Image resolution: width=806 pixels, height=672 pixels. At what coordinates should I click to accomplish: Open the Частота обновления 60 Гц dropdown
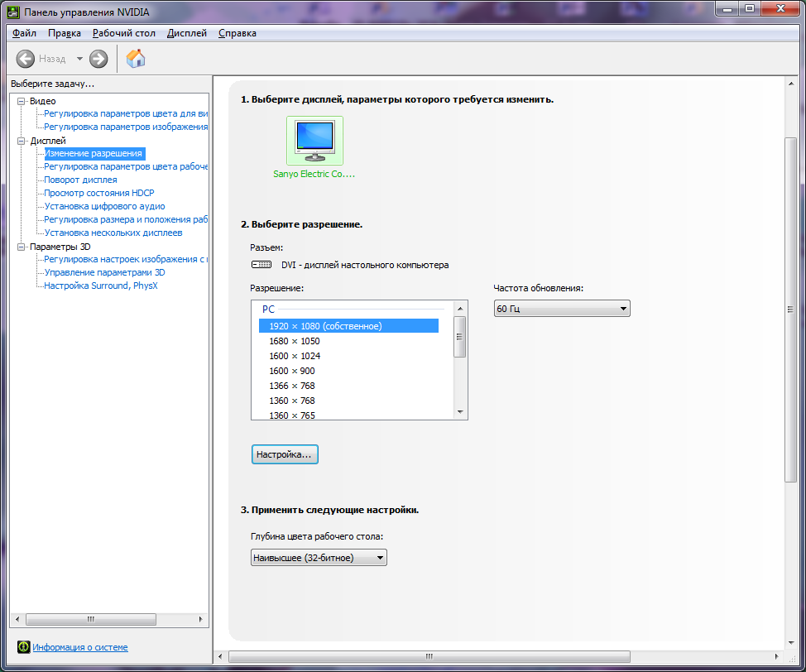pyautogui.click(x=562, y=309)
